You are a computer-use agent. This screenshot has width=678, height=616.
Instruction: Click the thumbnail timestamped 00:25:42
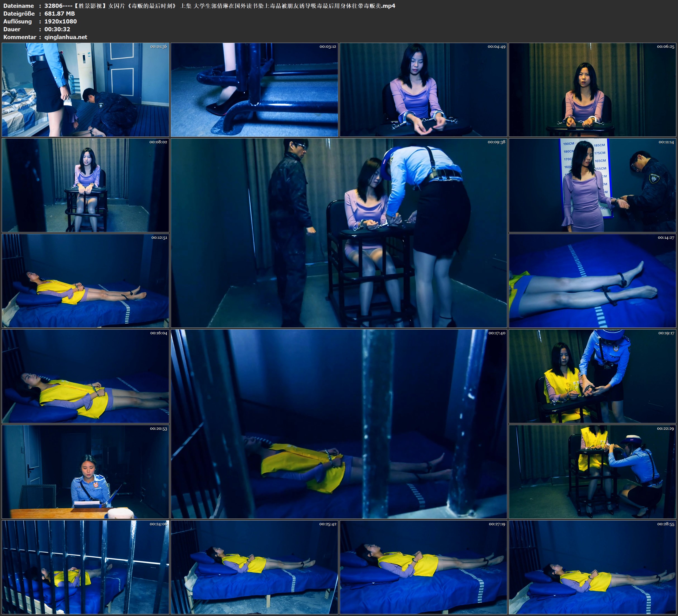[254, 567]
